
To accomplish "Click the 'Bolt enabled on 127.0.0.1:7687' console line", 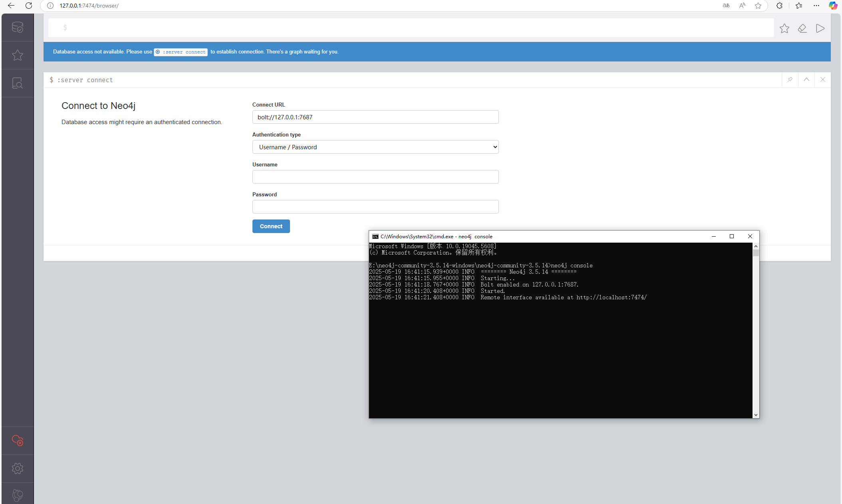I will [x=474, y=285].
